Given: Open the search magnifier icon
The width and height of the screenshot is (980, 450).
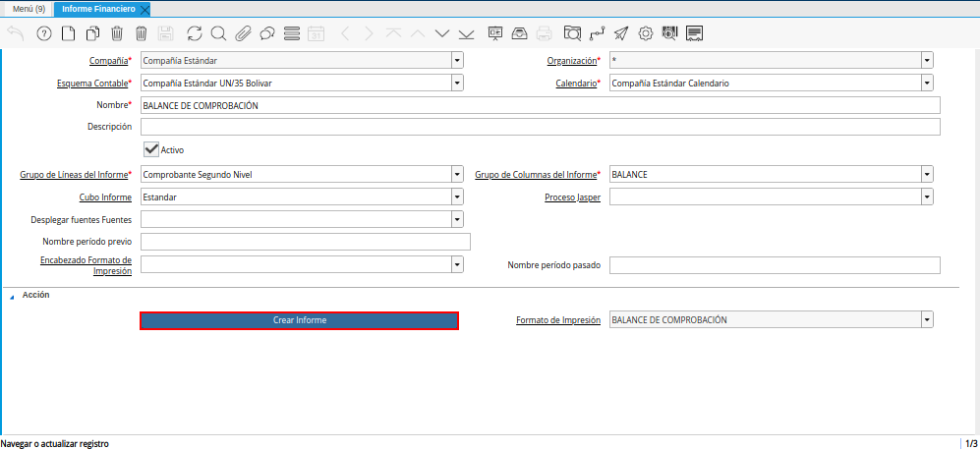Looking at the screenshot, I should [218, 33].
